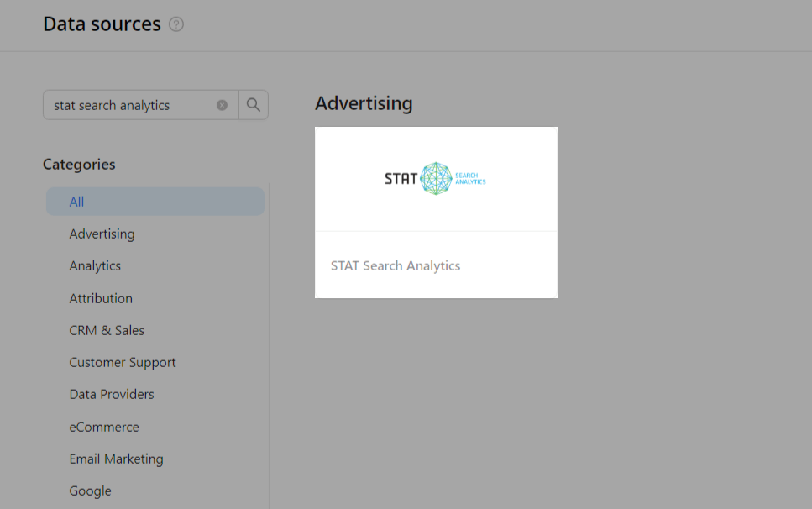Filter by Data Providers category
812x509 pixels.
click(x=112, y=394)
